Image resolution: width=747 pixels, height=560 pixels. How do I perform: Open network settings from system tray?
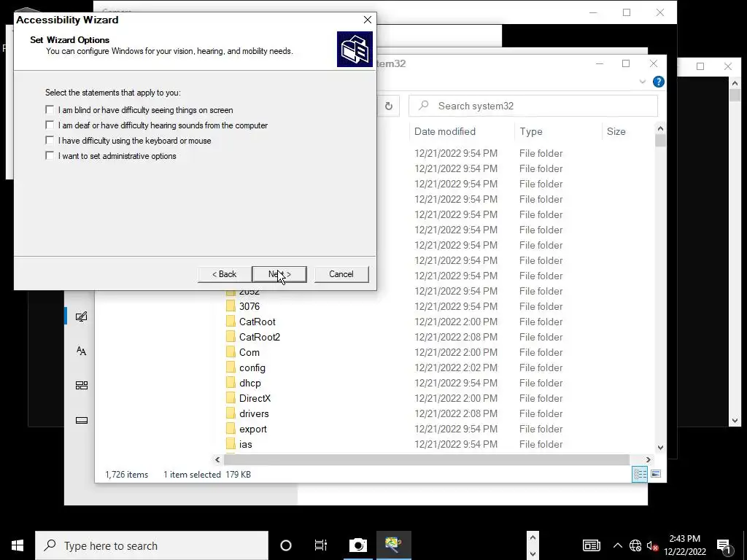click(x=635, y=545)
